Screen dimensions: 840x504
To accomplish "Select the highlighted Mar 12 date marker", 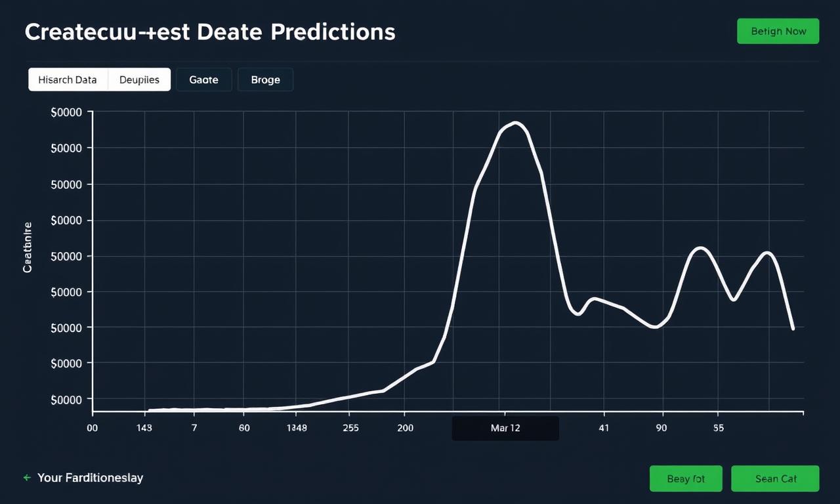I will coord(505,428).
